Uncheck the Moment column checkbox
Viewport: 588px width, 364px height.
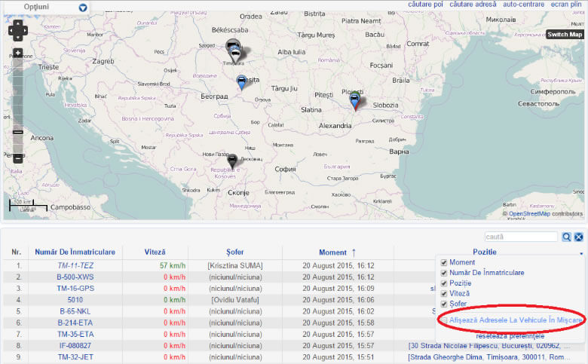click(444, 262)
